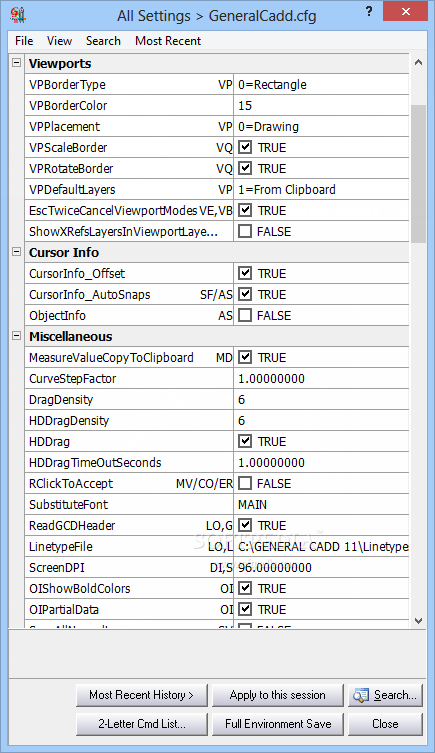The width and height of the screenshot is (435, 753).
Task: Open the View menu
Action: 60,41
